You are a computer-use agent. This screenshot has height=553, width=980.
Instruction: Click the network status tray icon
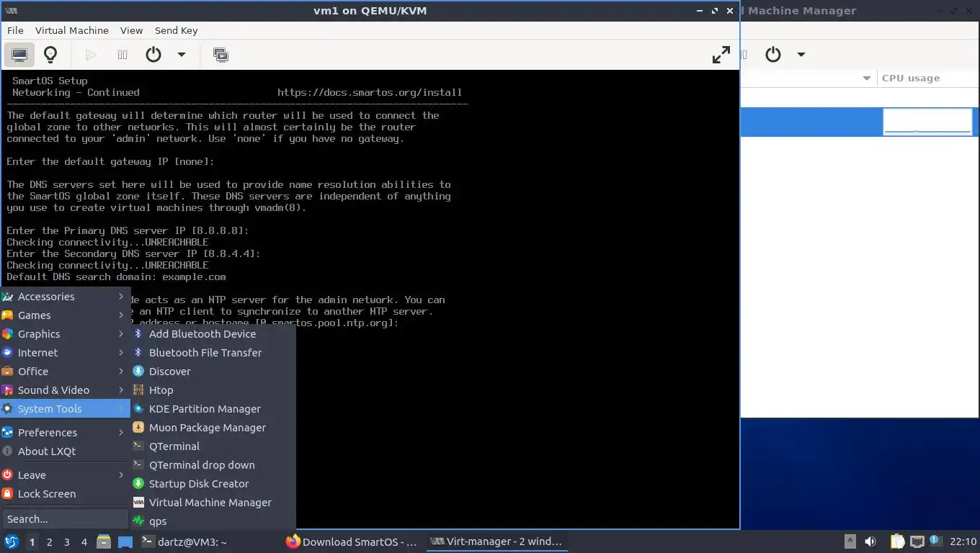[917, 541]
